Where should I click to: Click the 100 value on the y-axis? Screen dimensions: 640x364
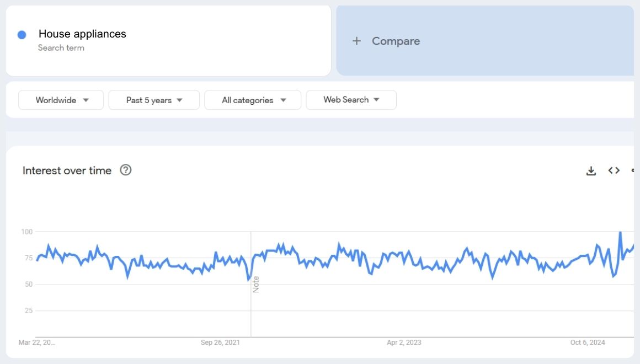[27, 232]
